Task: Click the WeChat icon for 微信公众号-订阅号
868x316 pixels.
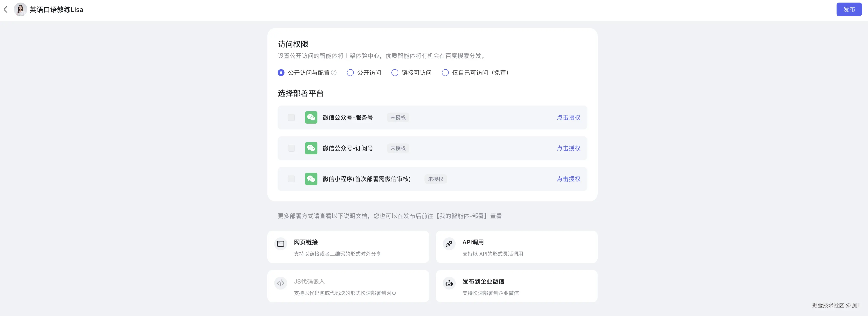Action: pyautogui.click(x=311, y=148)
